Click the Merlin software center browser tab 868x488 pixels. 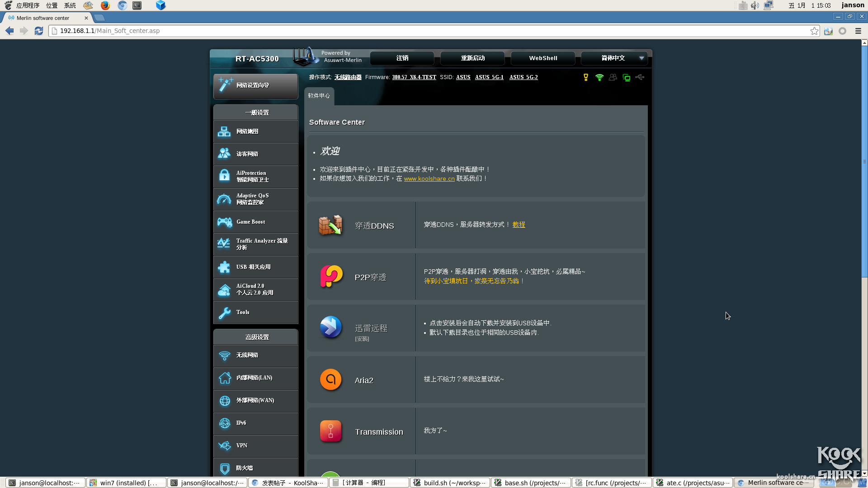(47, 18)
